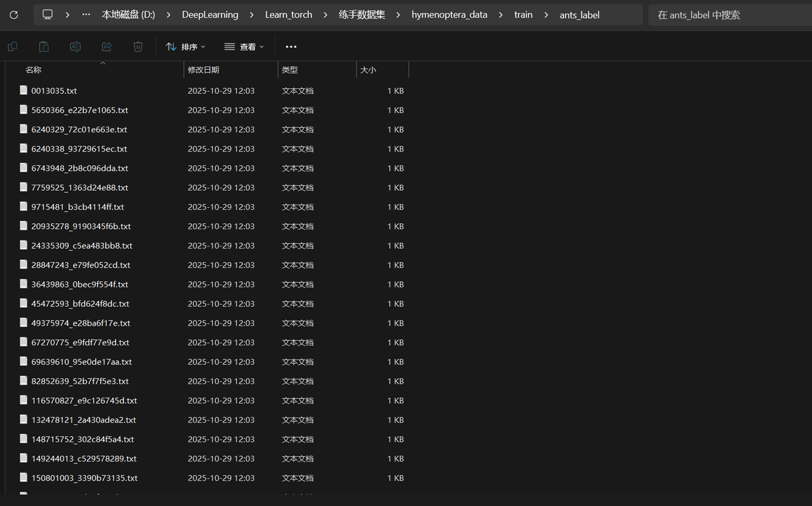Click file icon of 82852639_52b7f7f5e3.txt
Viewport: 812px width, 506px height.
23,381
